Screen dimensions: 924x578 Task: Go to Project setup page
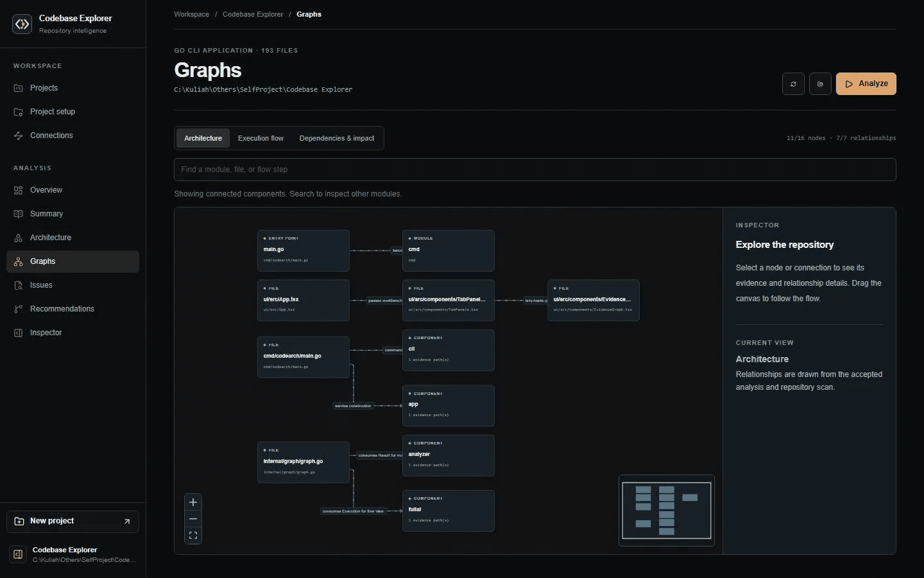click(x=73, y=112)
